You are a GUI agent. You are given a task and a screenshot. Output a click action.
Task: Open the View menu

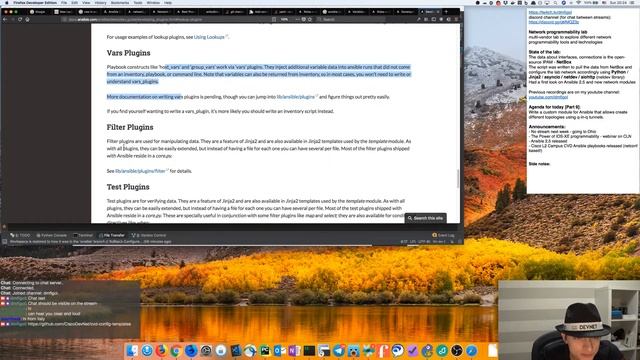86,2
